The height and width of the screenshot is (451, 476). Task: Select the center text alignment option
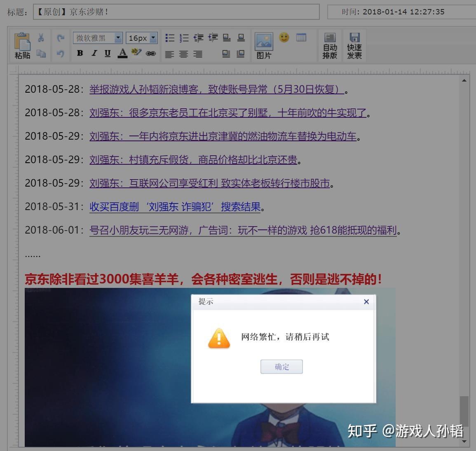(x=184, y=54)
